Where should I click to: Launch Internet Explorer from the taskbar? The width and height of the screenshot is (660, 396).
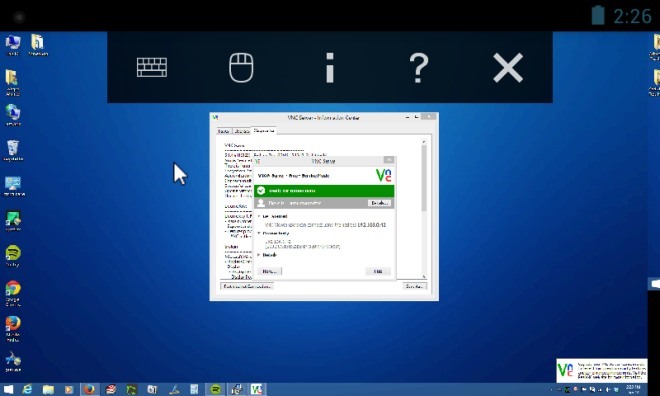(27, 389)
